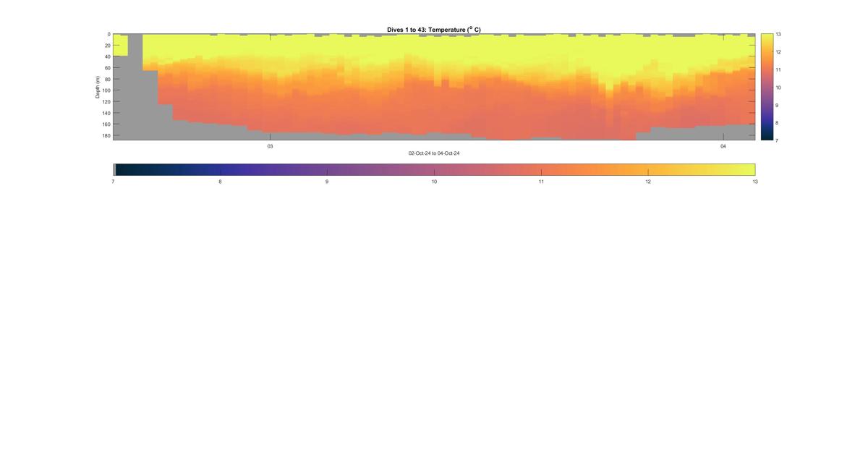Select depth tick label '180' on y-axis
The width and height of the screenshot is (868, 450).
click(x=106, y=135)
